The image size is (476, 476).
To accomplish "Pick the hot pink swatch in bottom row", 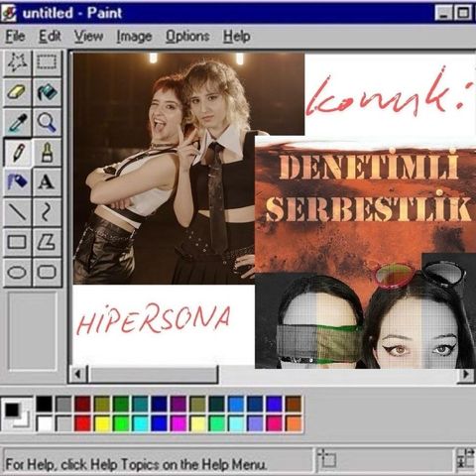I will [x=274, y=423].
